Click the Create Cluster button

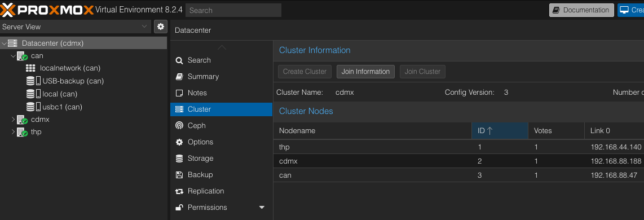point(305,72)
